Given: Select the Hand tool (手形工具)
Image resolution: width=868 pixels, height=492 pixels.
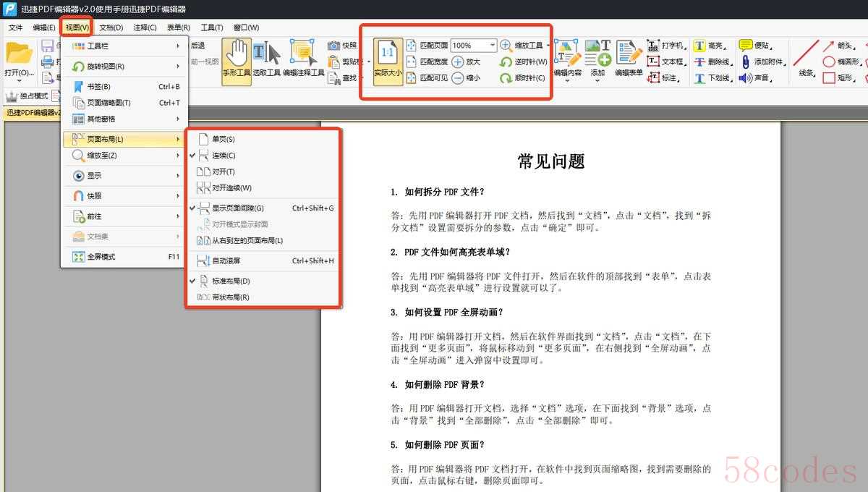Looking at the screenshot, I should [x=237, y=61].
